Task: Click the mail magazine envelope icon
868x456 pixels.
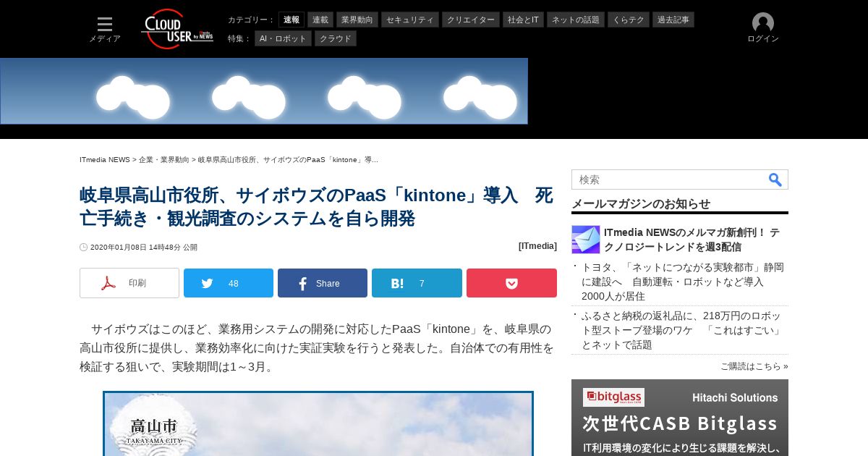Action: click(586, 240)
